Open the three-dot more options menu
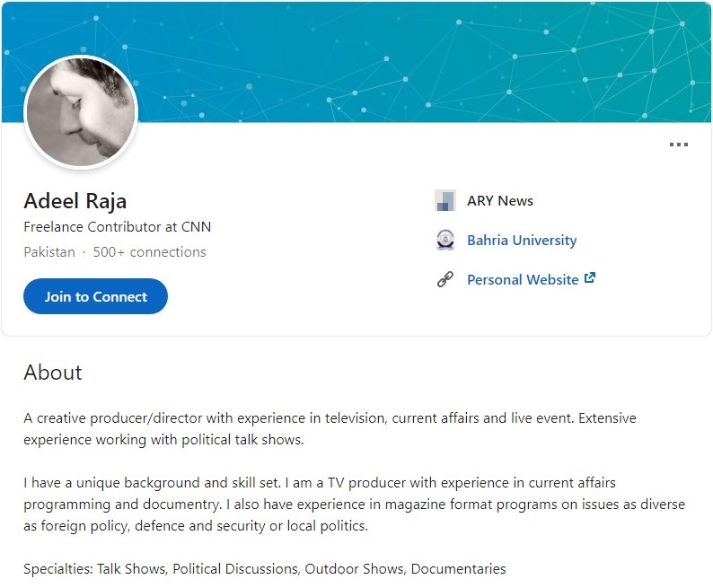The height and width of the screenshot is (588, 713). click(x=679, y=145)
